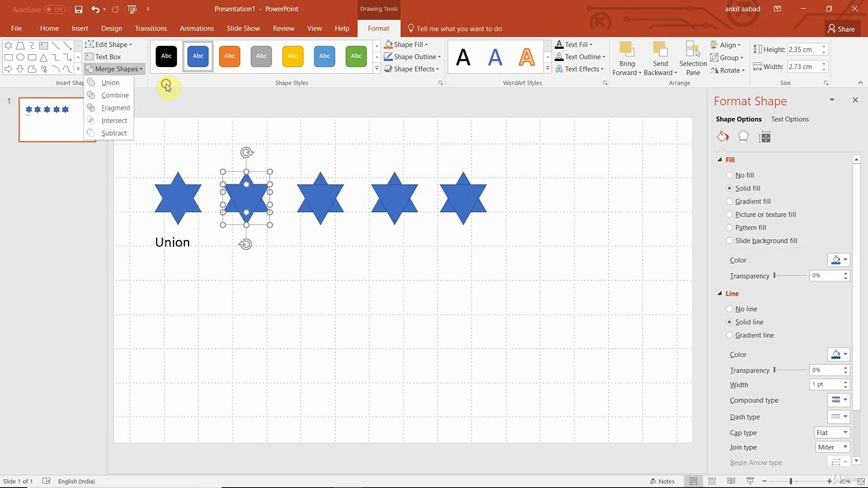The image size is (868, 488).
Task: Open the Align dropdown
Action: pos(726,45)
